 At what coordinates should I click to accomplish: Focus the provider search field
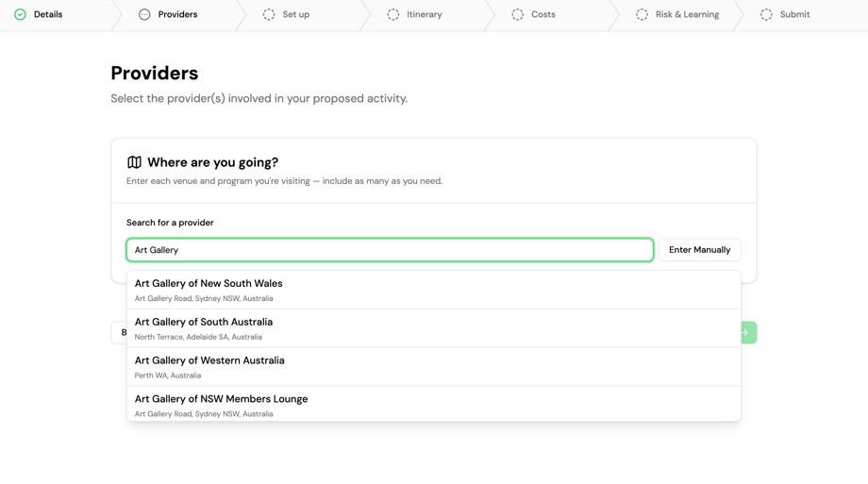390,250
